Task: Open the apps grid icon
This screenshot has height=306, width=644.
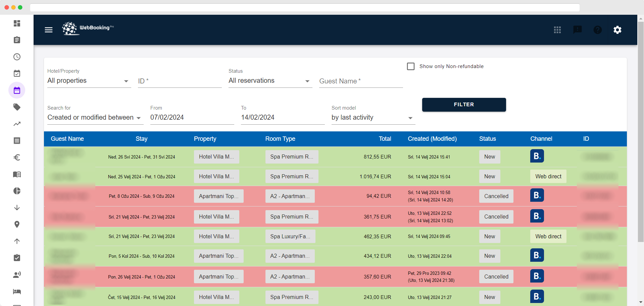Action: click(x=557, y=30)
